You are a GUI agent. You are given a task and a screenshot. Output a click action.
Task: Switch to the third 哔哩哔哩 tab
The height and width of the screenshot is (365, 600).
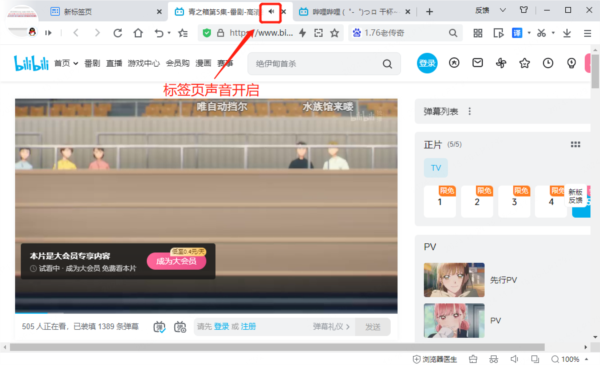point(355,12)
